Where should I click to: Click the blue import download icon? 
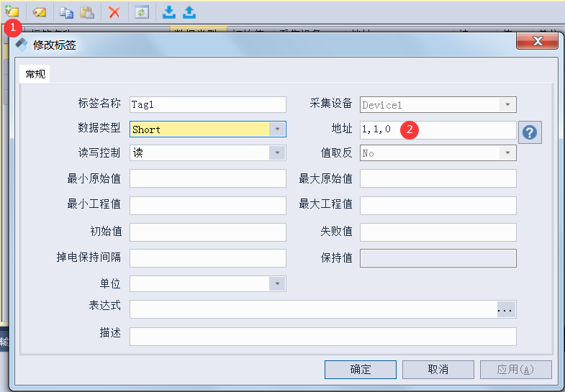point(169,12)
